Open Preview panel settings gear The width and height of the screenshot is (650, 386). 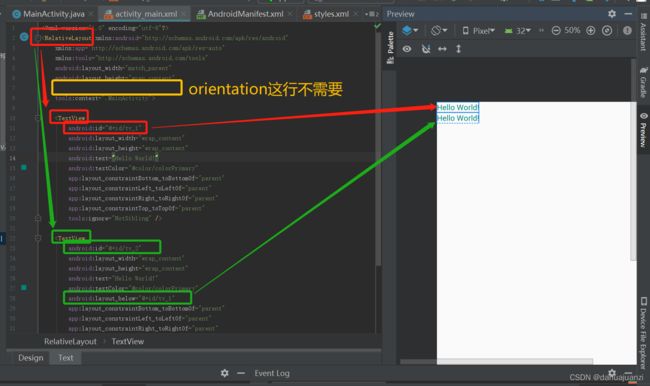point(612,14)
